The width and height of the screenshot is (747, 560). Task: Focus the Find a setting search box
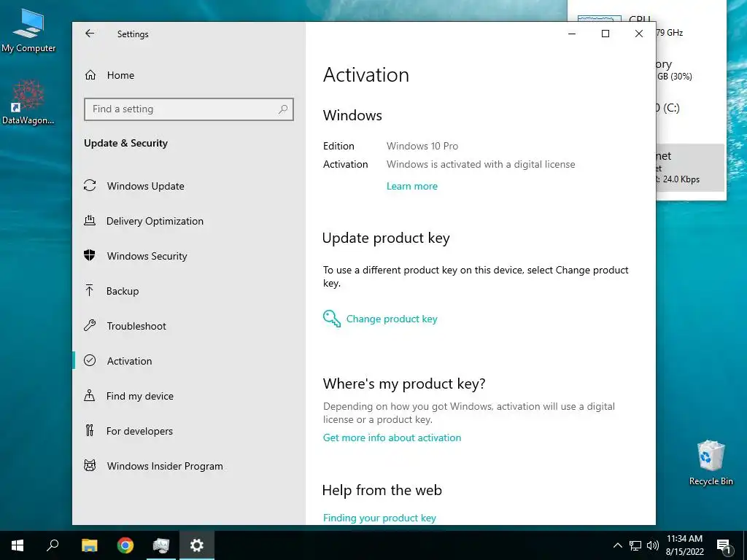click(189, 109)
